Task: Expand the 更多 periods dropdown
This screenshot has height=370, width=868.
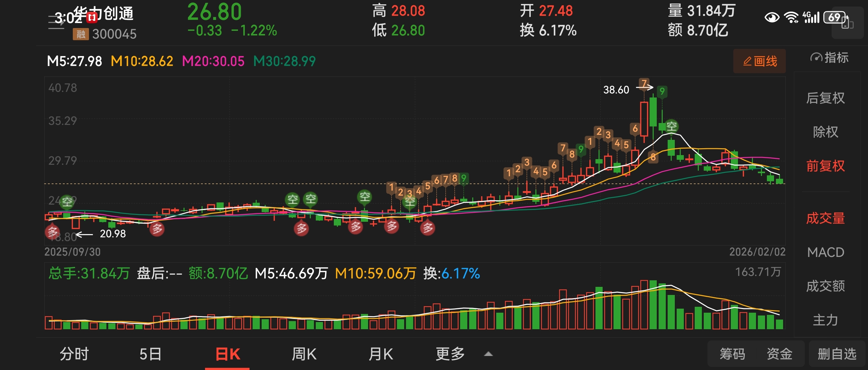Action: coord(450,354)
